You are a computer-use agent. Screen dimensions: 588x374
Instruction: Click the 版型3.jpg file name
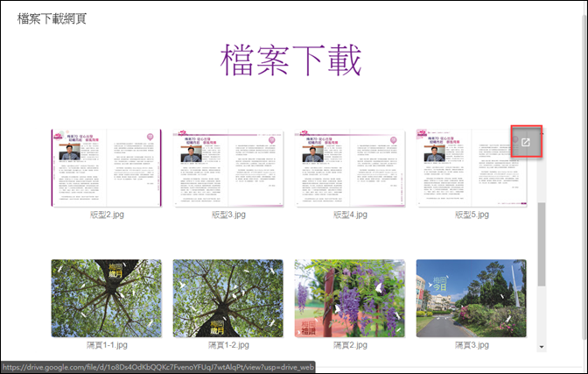pyautogui.click(x=228, y=215)
